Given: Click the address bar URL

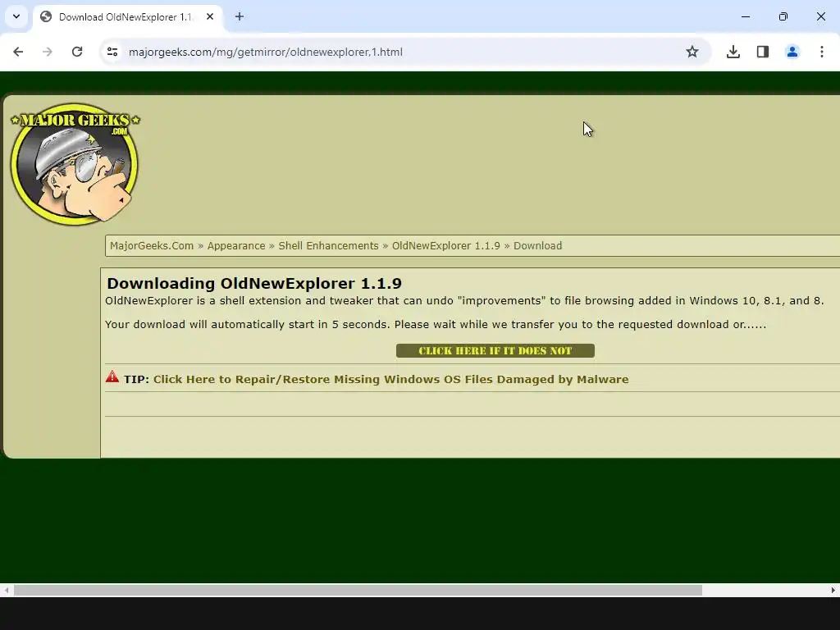Looking at the screenshot, I should 266,52.
